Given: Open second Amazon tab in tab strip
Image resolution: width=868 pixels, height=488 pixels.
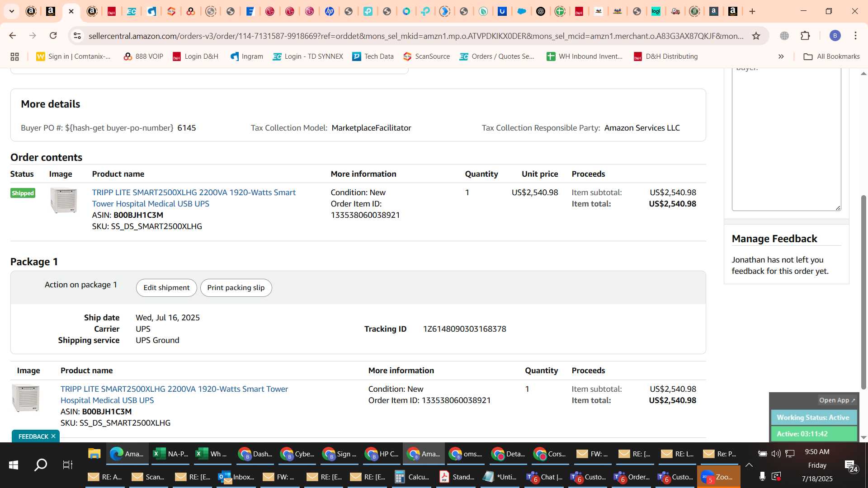Looking at the screenshot, I should click(x=51, y=11).
